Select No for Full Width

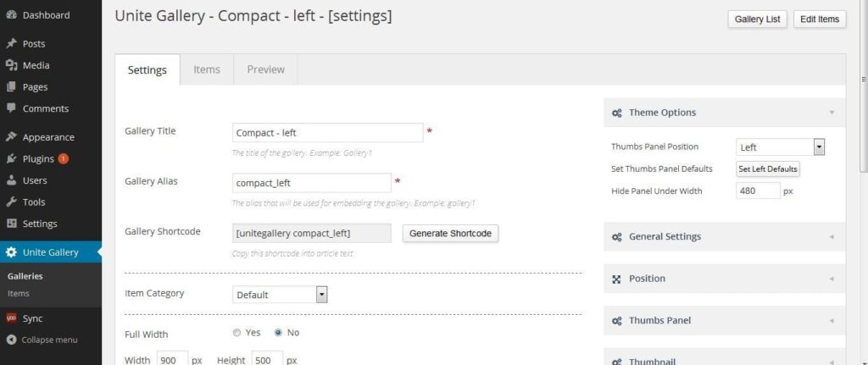pyautogui.click(x=278, y=333)
